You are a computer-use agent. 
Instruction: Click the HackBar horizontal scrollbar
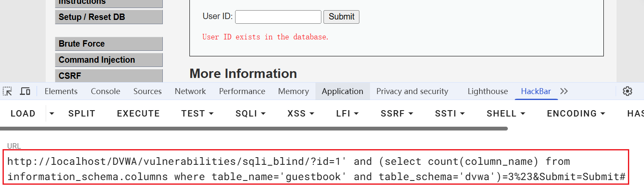pyautogui.click(x=254, y=128)
